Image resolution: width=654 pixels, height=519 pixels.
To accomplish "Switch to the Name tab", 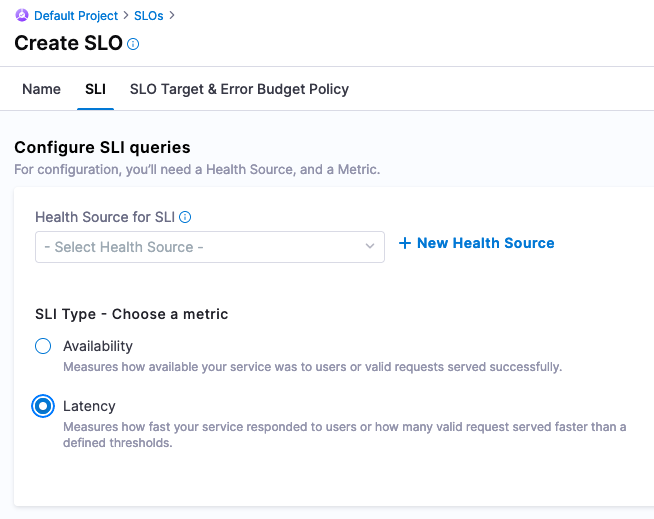I will (41, 89).
